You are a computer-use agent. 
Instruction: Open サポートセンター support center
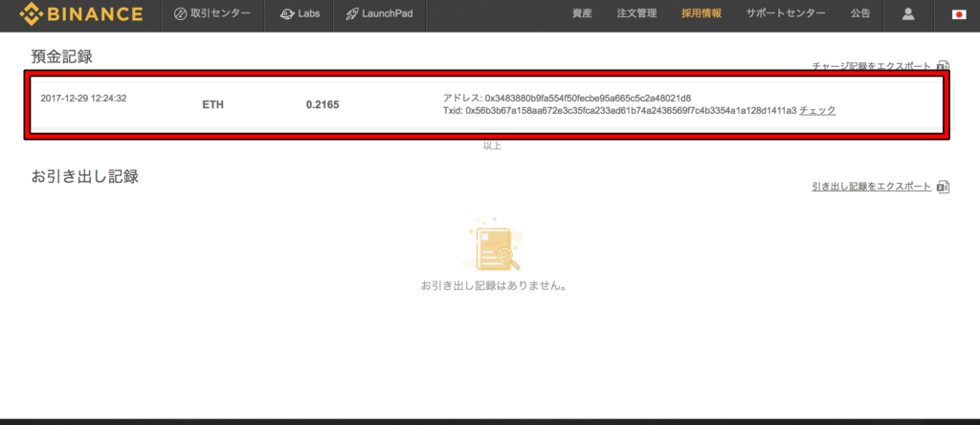coord(786,13)
